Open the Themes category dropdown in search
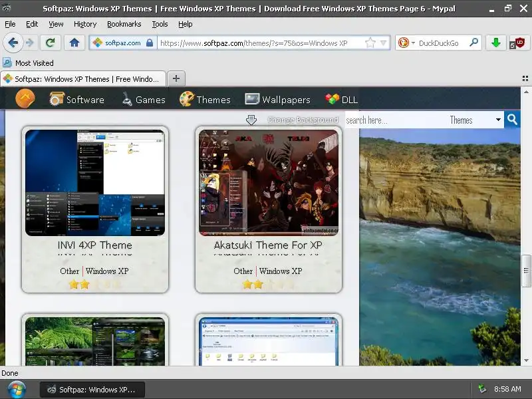This screenshot has width=532, height=399. coord(475,120)
